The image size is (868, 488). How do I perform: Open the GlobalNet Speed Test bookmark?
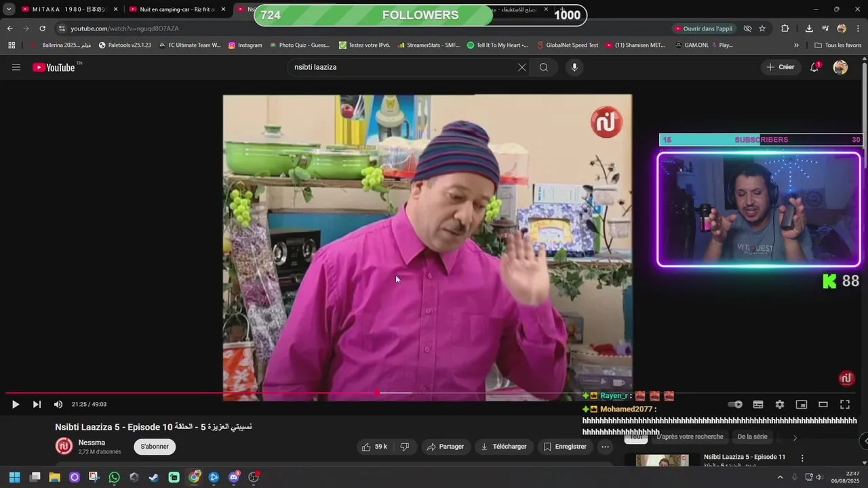tap(567, 45)
